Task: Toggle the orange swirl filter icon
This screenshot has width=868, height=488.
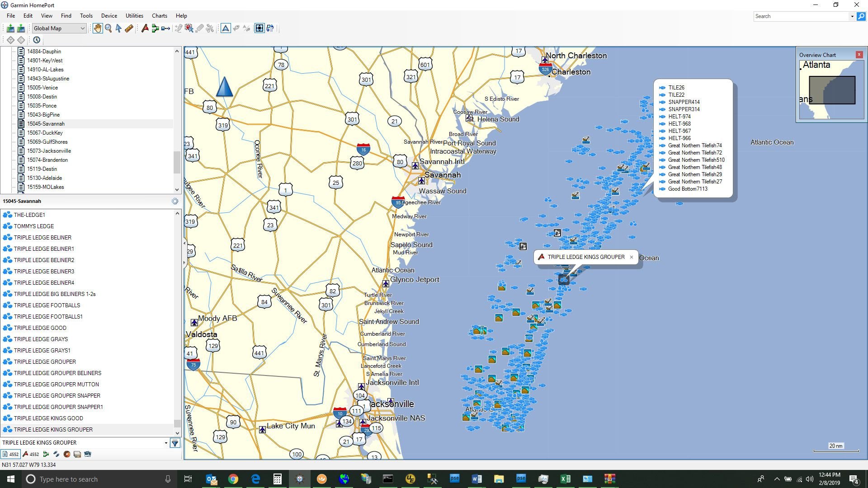Action: coord(67,454)
